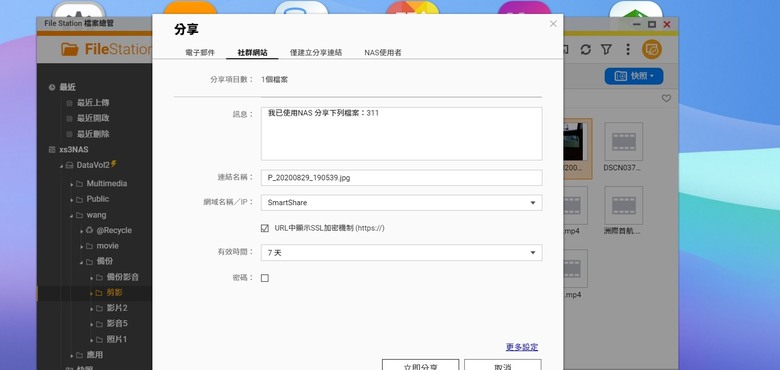Click the 更多設定 link

point(522,347)
